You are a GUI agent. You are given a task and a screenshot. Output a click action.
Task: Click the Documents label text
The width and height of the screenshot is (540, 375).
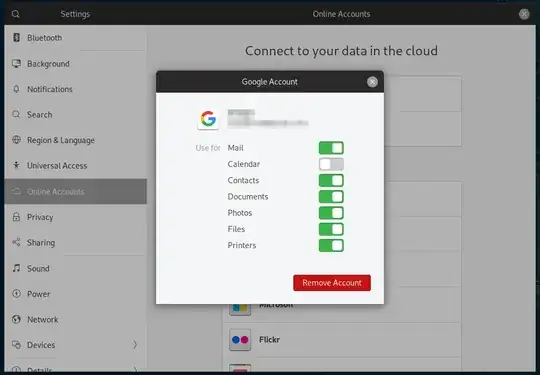(248, 197)
